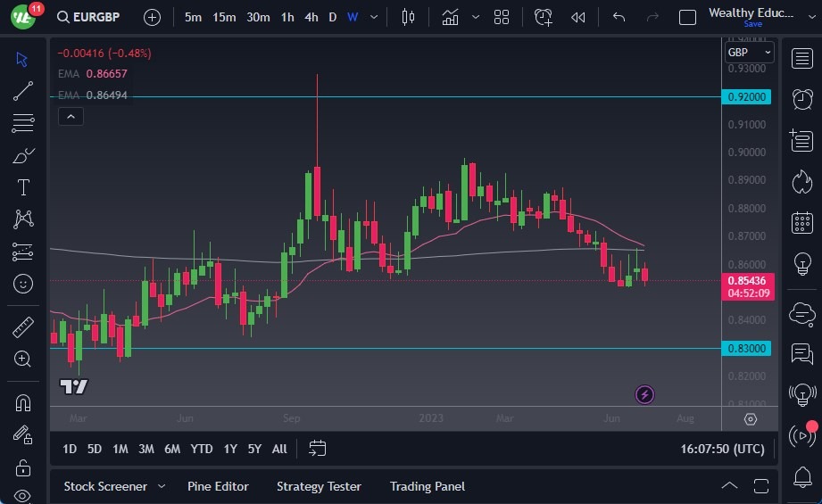Open the Wealthy Educ layout name
Viewport: 822px width, 504px height.
pos(751,12)
